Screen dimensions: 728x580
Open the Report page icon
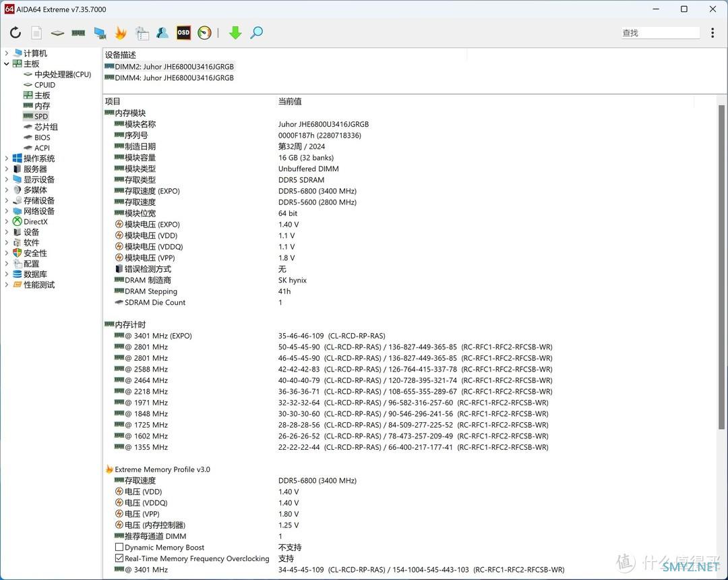tap(36, 32)
